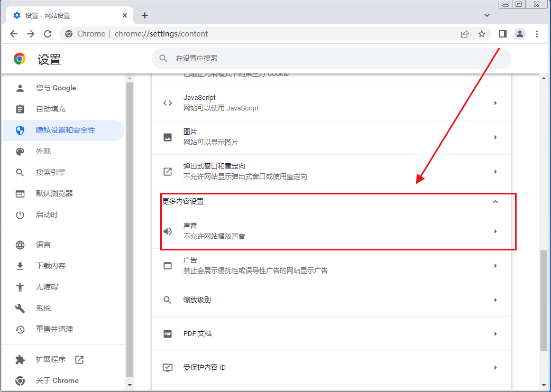The image size is (551, 392).
Task: Go back to the previous page
Action: tap(14, 34)
